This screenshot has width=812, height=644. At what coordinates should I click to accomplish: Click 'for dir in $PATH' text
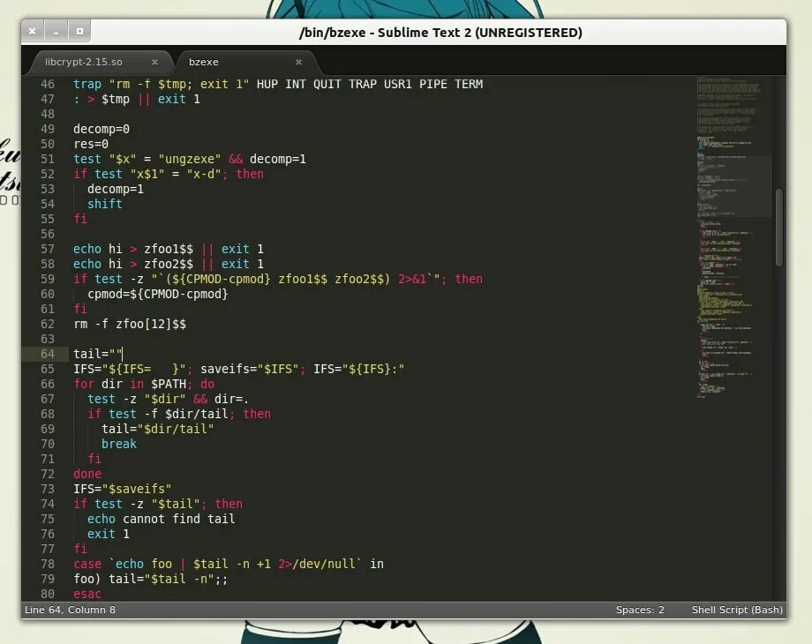coord(130,384)
